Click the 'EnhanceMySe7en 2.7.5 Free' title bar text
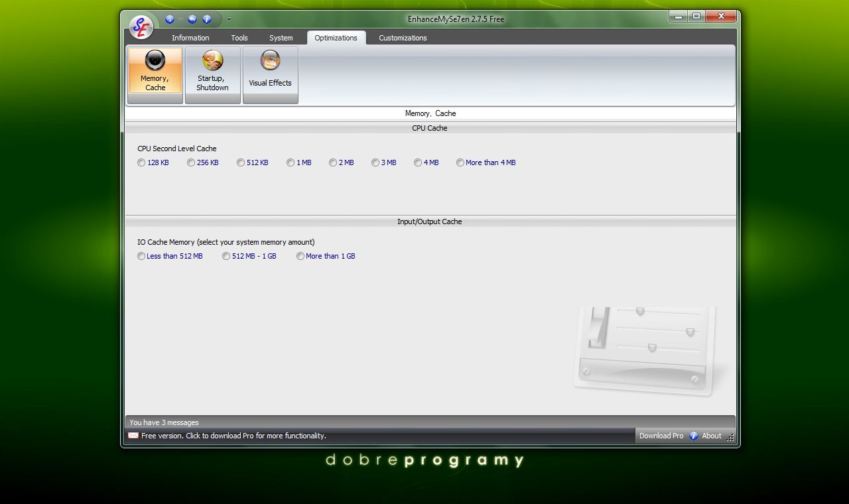The width and height of the screenshot is (849, 504). point(456,19)
